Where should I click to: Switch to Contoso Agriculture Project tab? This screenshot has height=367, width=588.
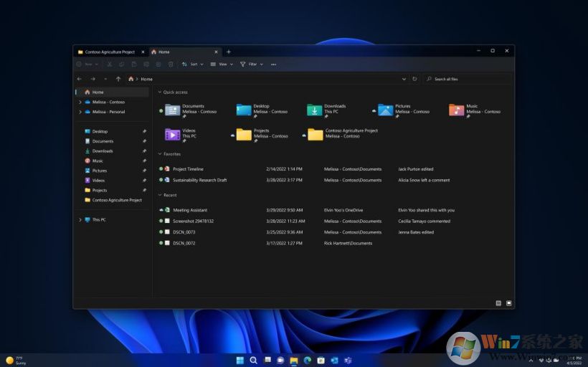(x=109, y=52)
